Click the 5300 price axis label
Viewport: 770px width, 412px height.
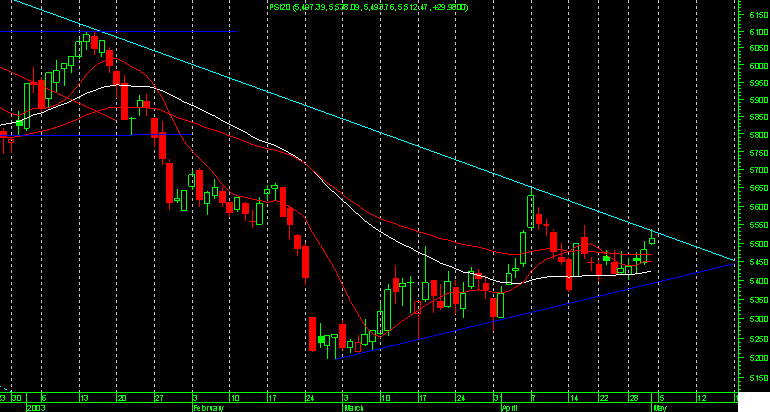pos(759,320)
